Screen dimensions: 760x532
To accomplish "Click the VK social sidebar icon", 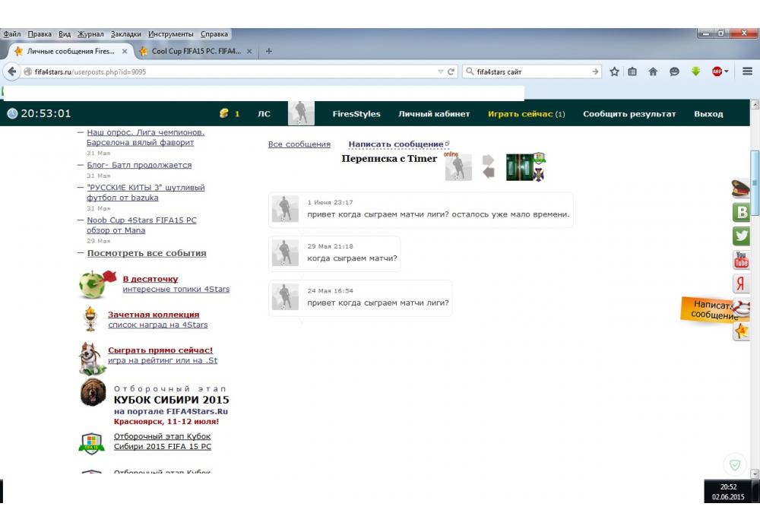I will (741, 213).
